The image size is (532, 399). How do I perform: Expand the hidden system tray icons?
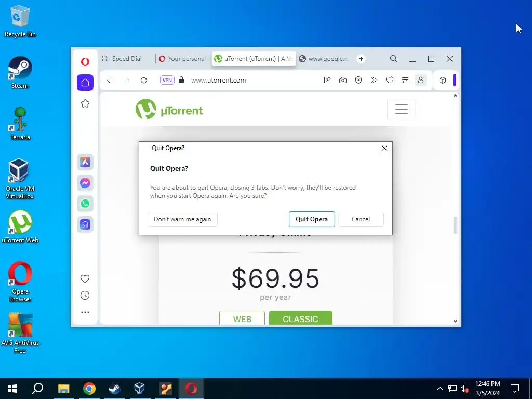tap(440, 389)
